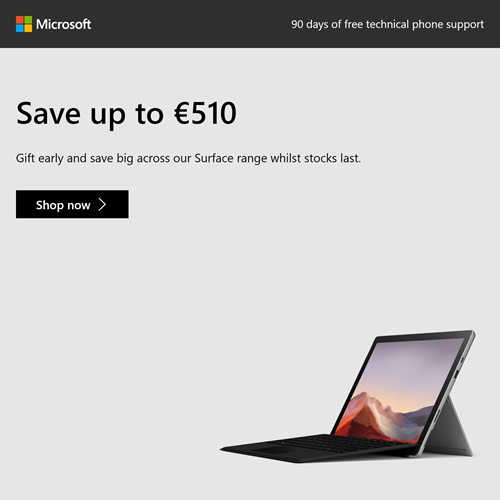Click the word Surface in the subtext
The width and height of the screenshot is (500, 500).
click(214, 158)
